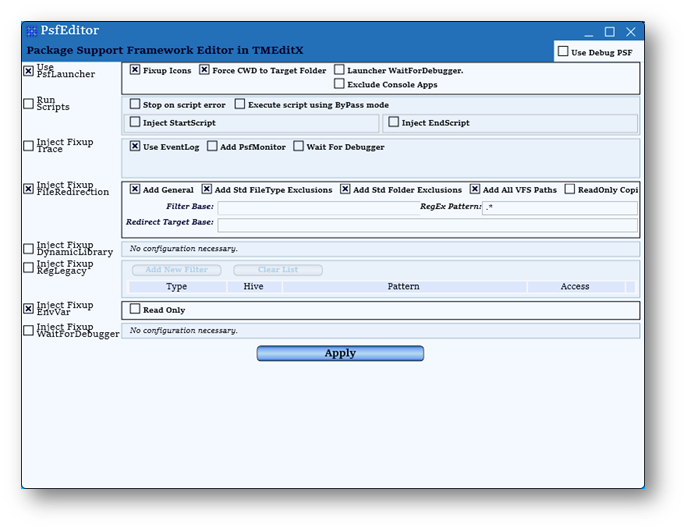Enable the Run Scripts checkbox
This screenshot has height=531, width=687.
click(x=28, y=103)
